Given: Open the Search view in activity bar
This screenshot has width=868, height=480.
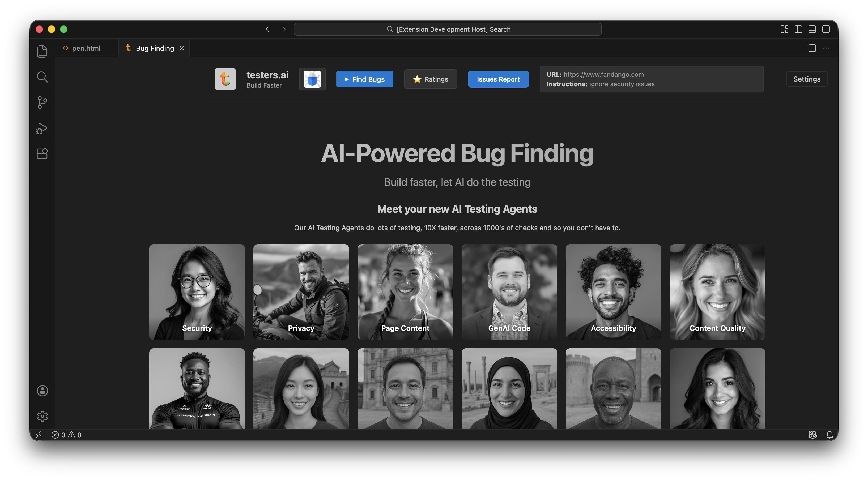Looking at the screenshot, I should (x=42, y=77).
